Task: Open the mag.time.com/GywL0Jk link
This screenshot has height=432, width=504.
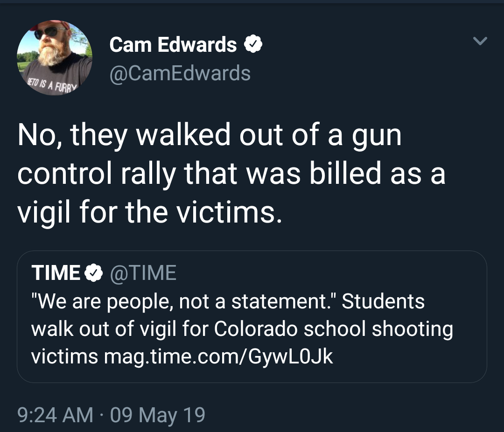Action: point(218,356)
